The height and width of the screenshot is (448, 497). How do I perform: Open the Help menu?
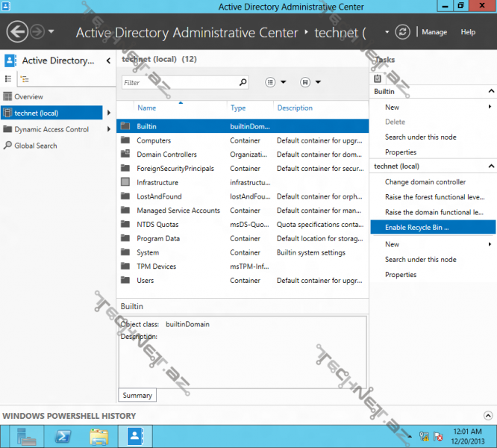coord(468,32)
